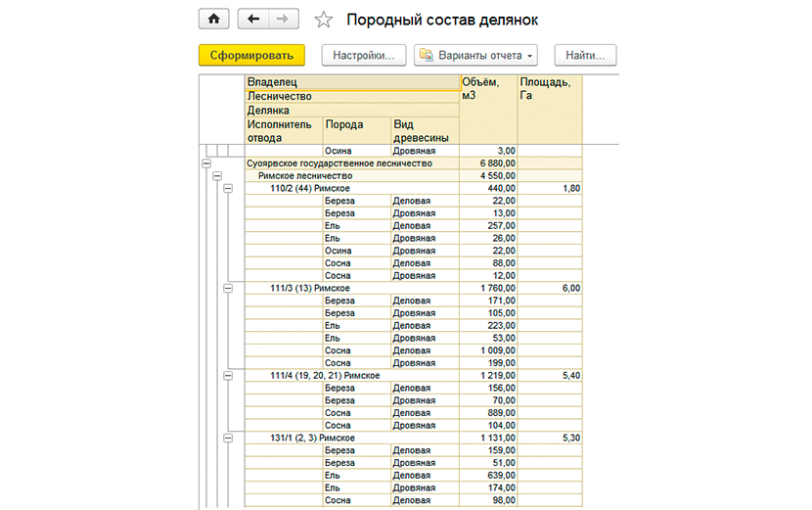Image resolution: width=812 pixels, height=510 pixels.
Task: Select the volume 1 760,00 cell
Action: pyautogui.click(x=488, y=288)
